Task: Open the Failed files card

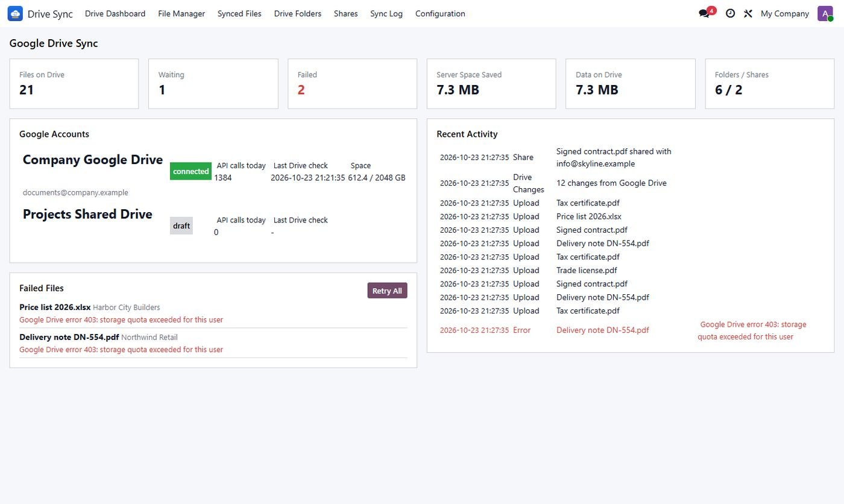Action: (x=353, y=84)
